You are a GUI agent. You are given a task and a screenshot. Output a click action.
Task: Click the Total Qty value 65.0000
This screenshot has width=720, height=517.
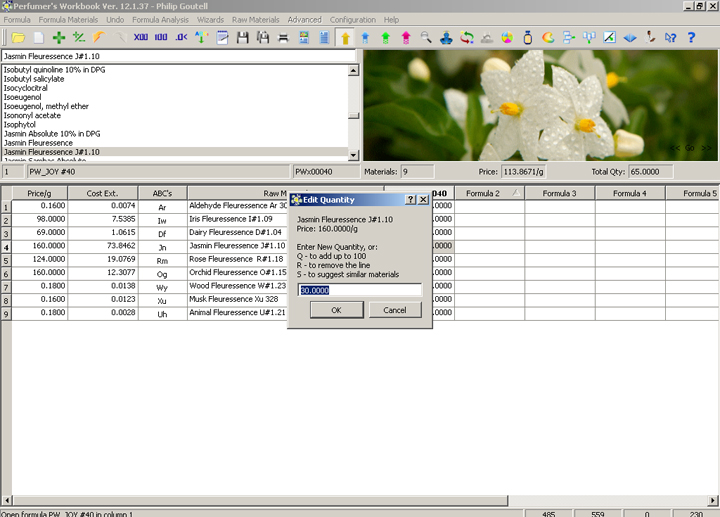click(651, 172)
